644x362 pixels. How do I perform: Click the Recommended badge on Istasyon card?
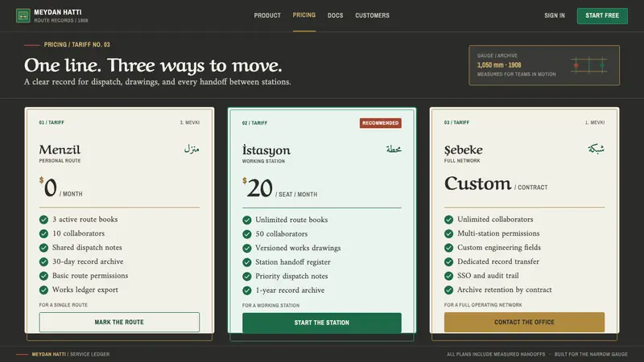pos(380,123)
